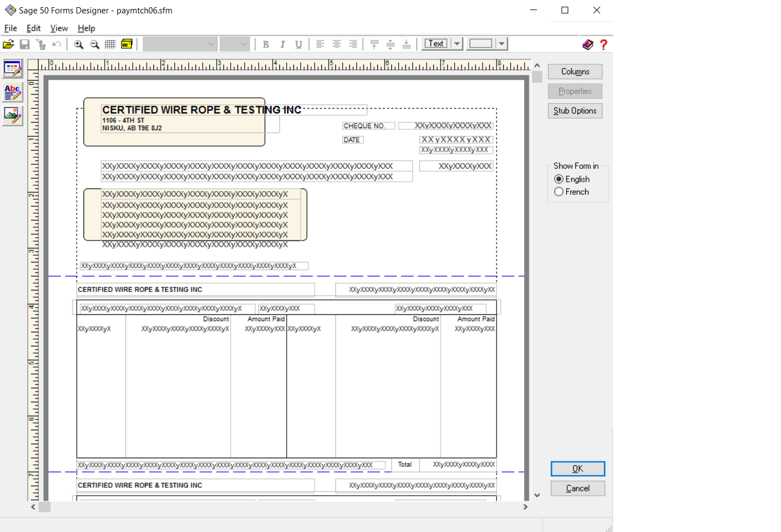Screen dimensions: 781x532
Task: Click the Properties button
Action: click(x=575, y=91)
